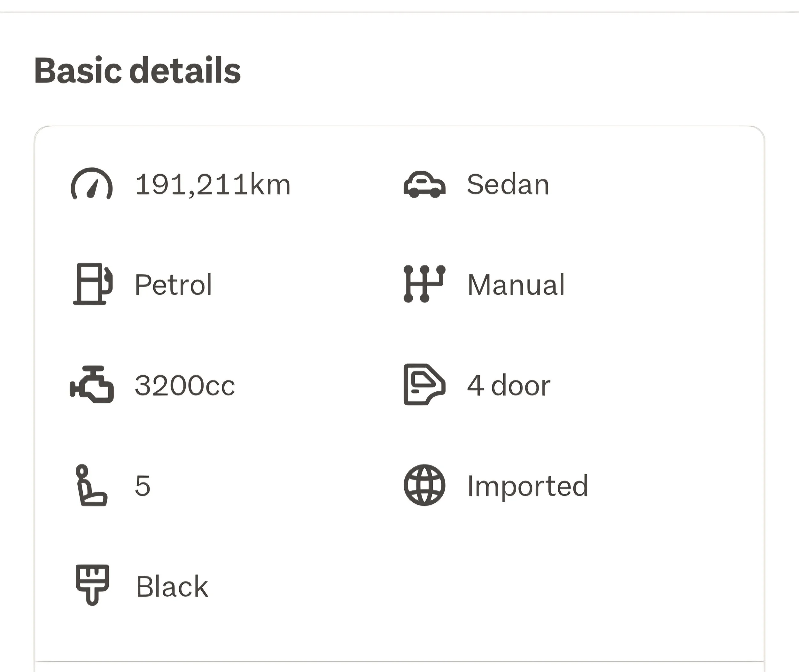Click the 4 door label

(509, 385)
